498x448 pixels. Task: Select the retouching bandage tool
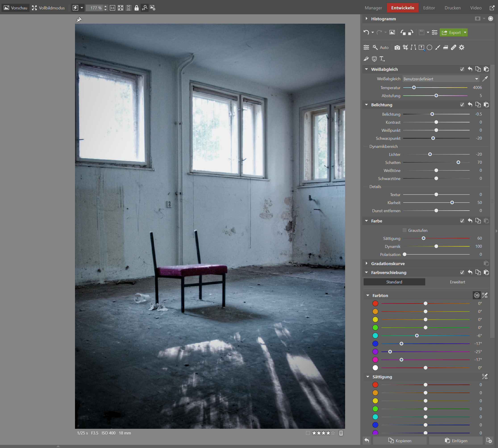pos(453,48)
